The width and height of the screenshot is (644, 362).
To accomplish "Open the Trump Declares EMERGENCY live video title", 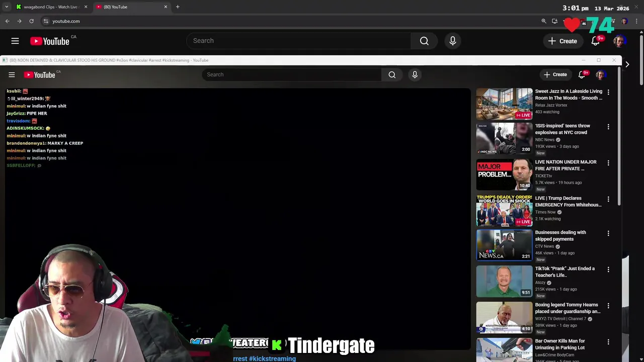I will (569, 202).
